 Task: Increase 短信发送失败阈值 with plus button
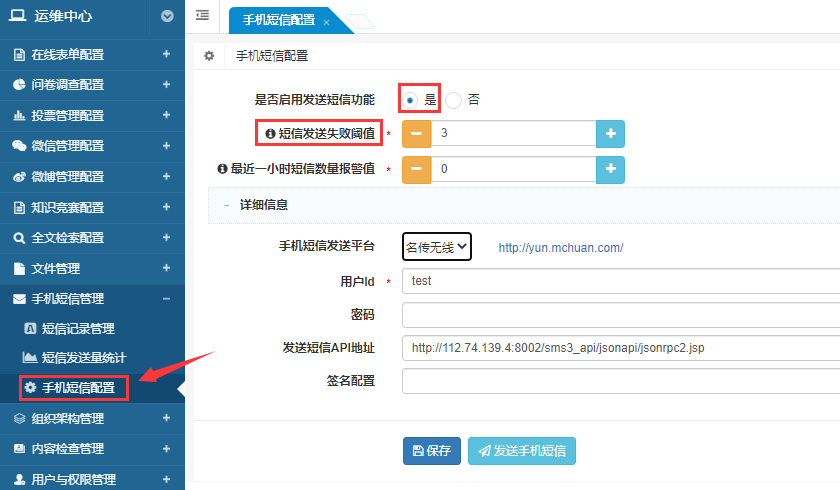[x=610, y=133]
